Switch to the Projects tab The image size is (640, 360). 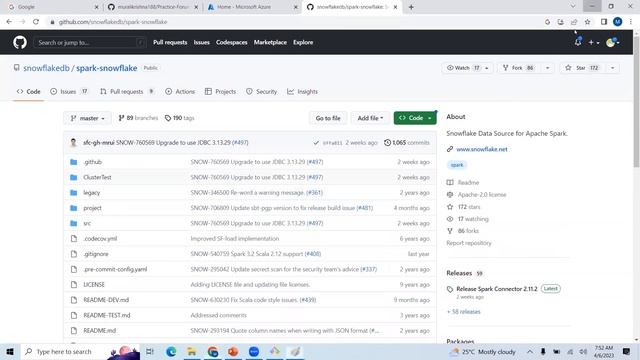coord(220,91)
